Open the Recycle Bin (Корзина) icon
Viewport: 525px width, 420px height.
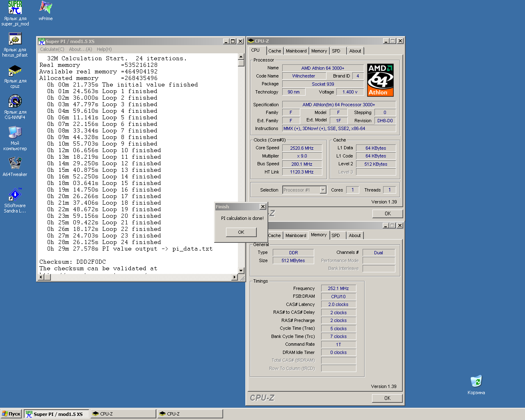click(476, 385)
